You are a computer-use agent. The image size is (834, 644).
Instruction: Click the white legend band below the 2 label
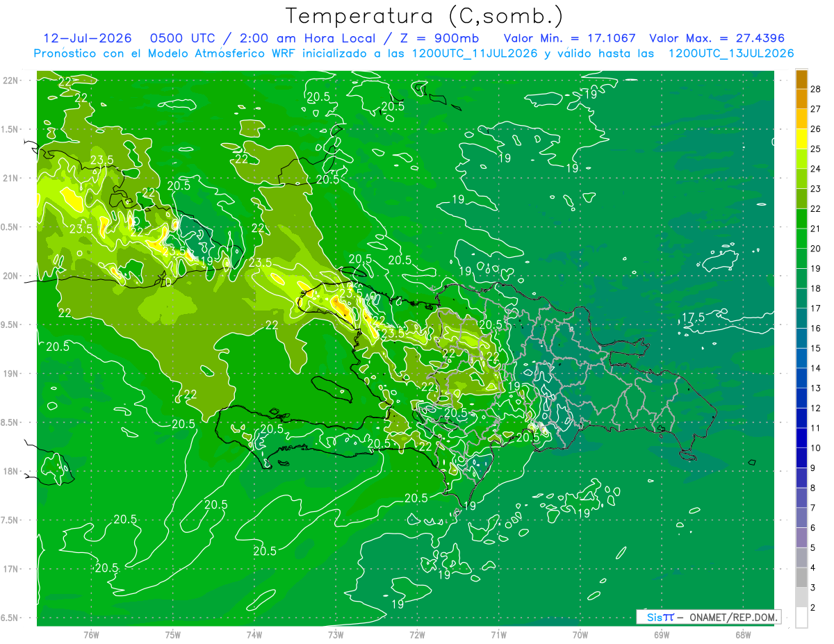click(x=801, y=618)
